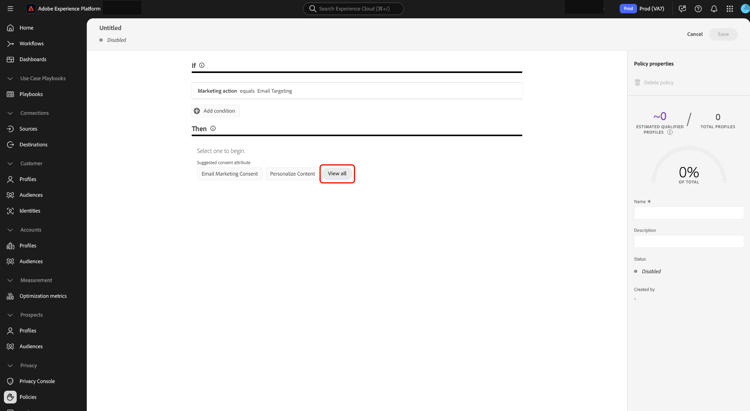Viewport: 750px width, 411px height.
Task: Choose Email Marketing Consent attribute
Action: 230,174
